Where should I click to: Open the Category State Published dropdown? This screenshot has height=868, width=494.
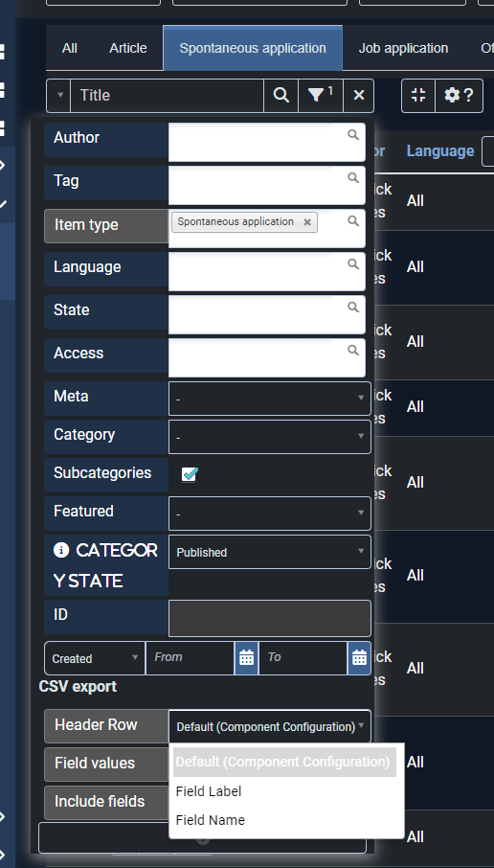pos(270,551)
